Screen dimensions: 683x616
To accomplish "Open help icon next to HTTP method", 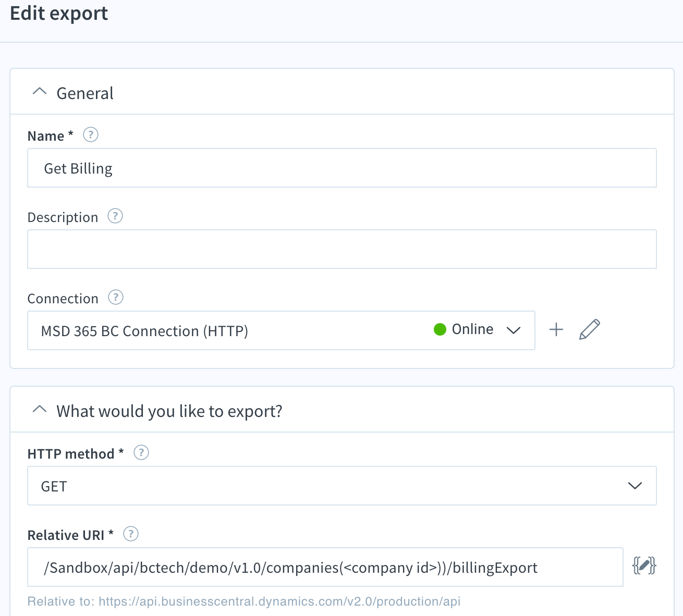I will point(141,452).
